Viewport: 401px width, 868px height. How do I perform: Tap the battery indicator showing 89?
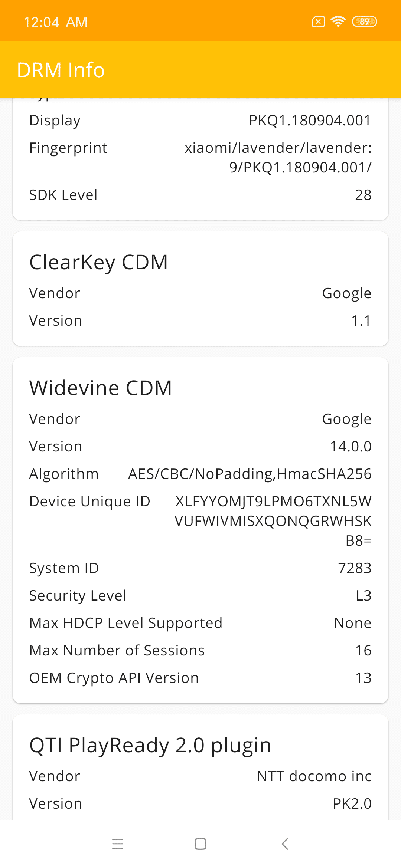(x=365, y=22)
